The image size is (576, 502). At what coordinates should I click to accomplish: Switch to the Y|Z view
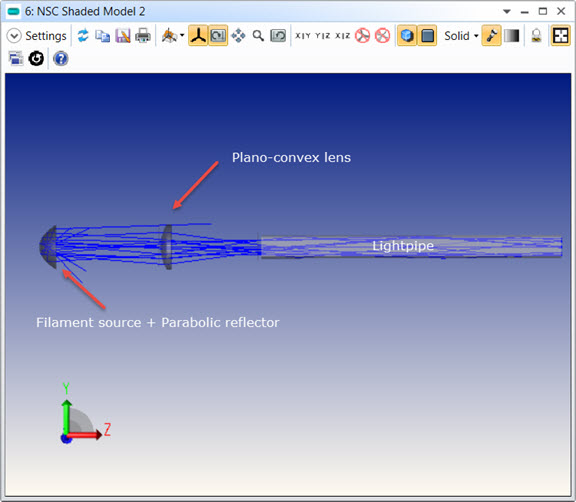(x=323, y=36)
